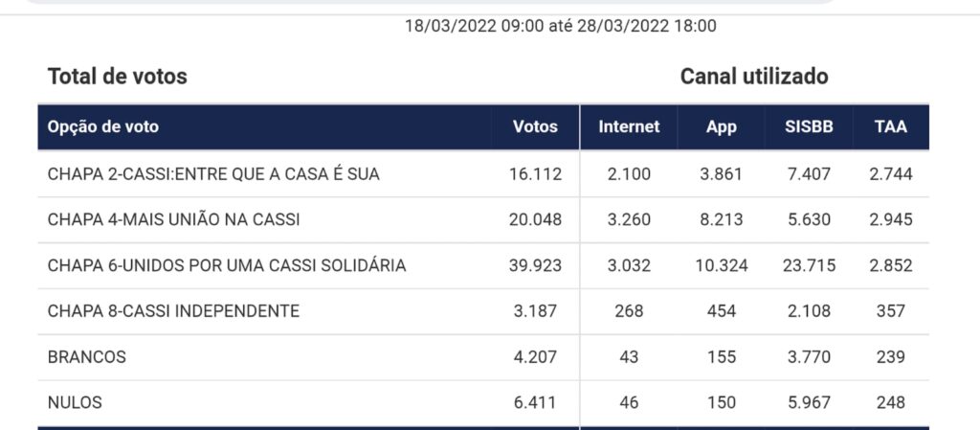The height and width of the screenshot is (430, 980).
Task: Select the 20.048 votes cell
Action: 535,220
